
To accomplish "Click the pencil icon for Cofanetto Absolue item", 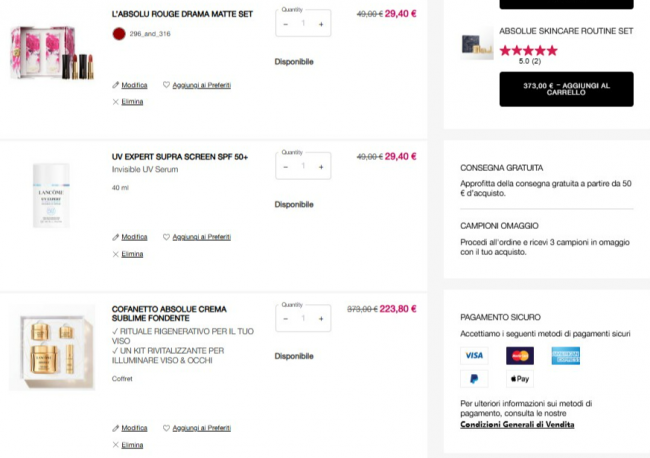I will (x=115, y=428).
